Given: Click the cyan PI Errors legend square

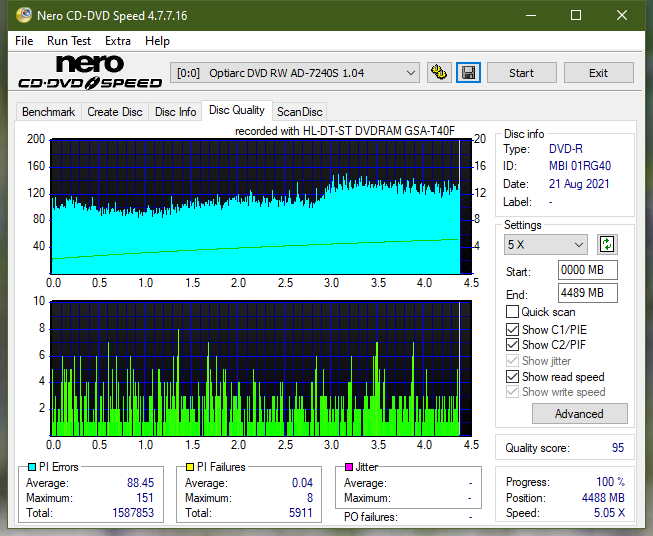Looking at the screenshot, I should [32, 467].
